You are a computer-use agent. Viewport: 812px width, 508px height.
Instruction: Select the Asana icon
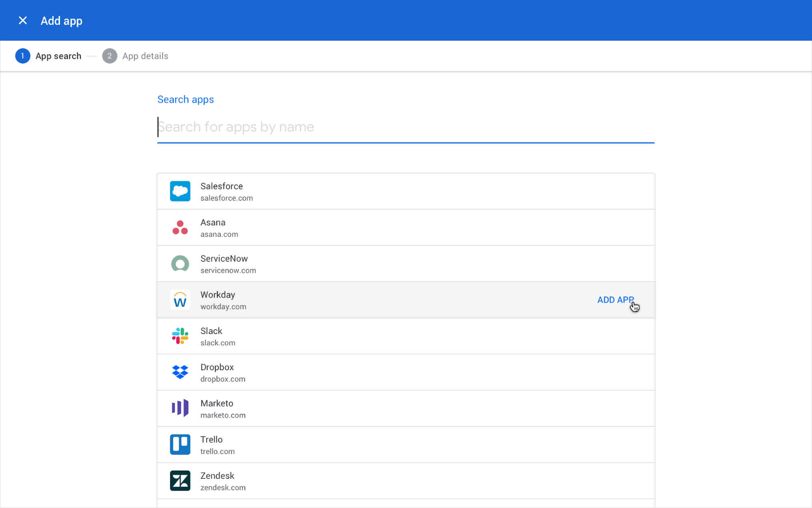180,227
